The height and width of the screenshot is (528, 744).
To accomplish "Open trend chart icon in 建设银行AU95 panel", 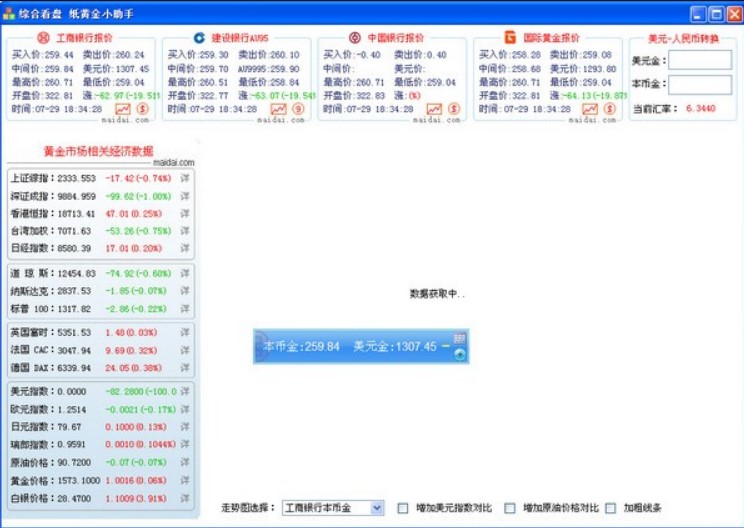I will click(x=279, y=109).
